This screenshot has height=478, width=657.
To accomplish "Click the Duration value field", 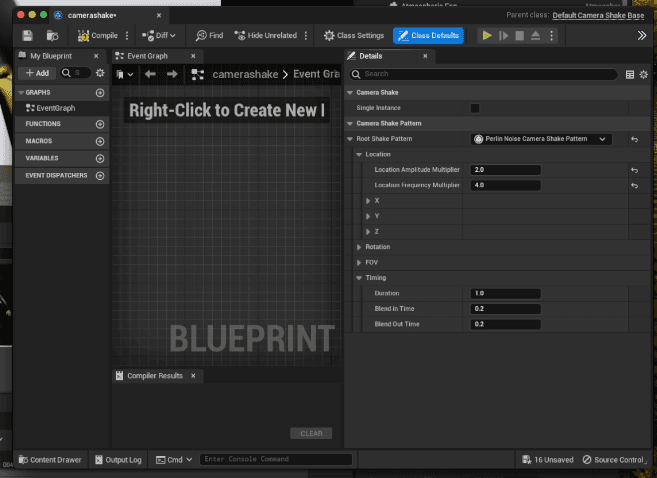I will click(x=505, y=293).
